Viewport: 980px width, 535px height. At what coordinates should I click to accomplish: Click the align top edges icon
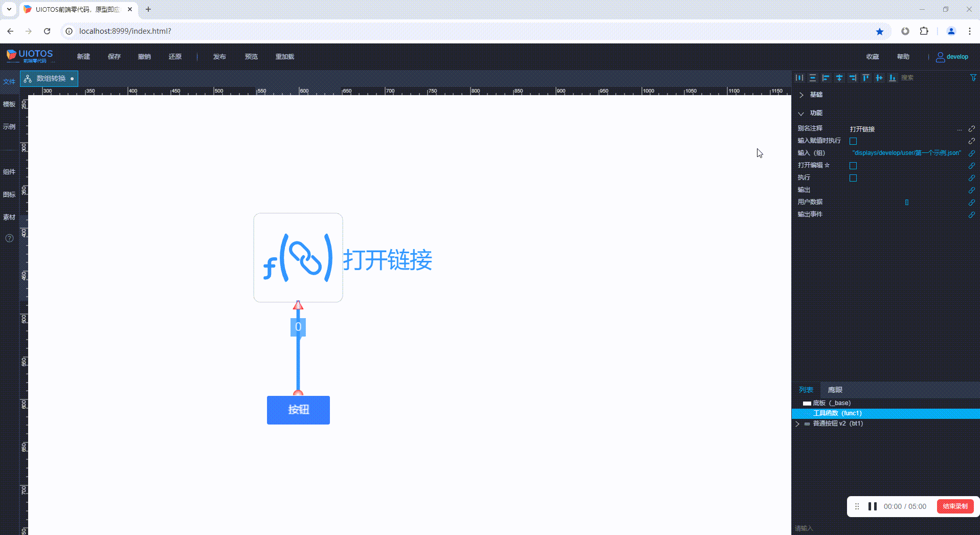coord(866,78)
